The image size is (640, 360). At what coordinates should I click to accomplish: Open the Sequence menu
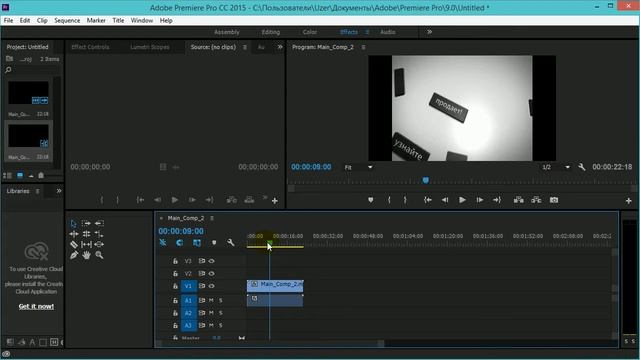point(67,20)
